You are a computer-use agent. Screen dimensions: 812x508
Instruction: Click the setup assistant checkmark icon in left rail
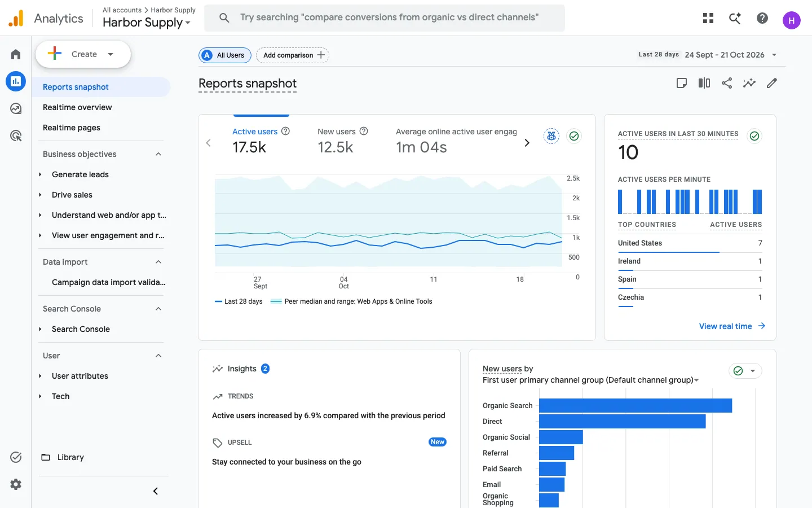coord(16,457)
